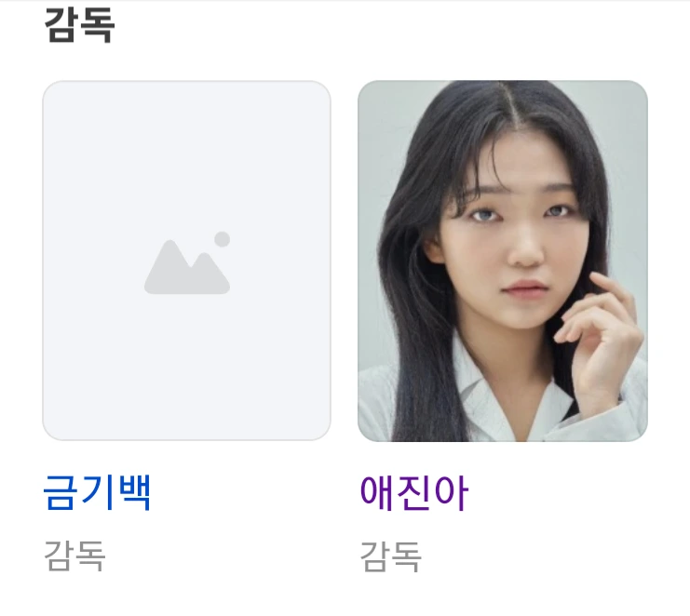Click the 감독 role label under 애진아
This screenshot has height=616, width=690.
point(391,556)
